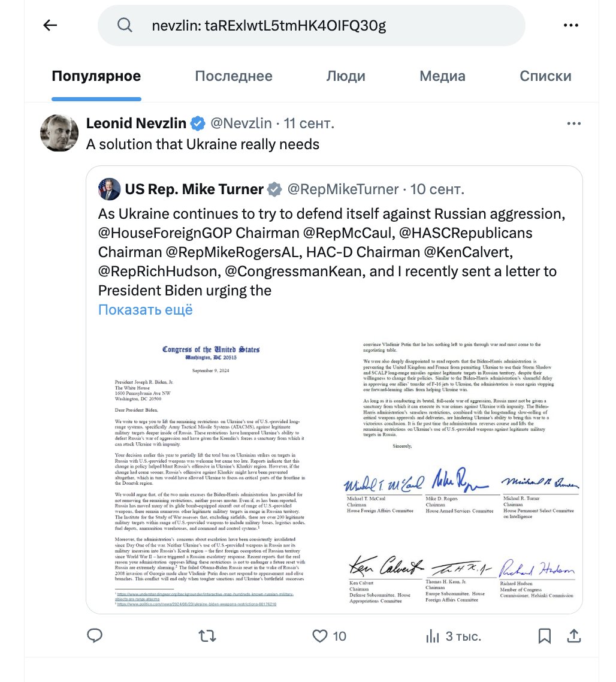Switch to the Списки tab
This screenshot has height=682, width=616.
tap(545, 76)
